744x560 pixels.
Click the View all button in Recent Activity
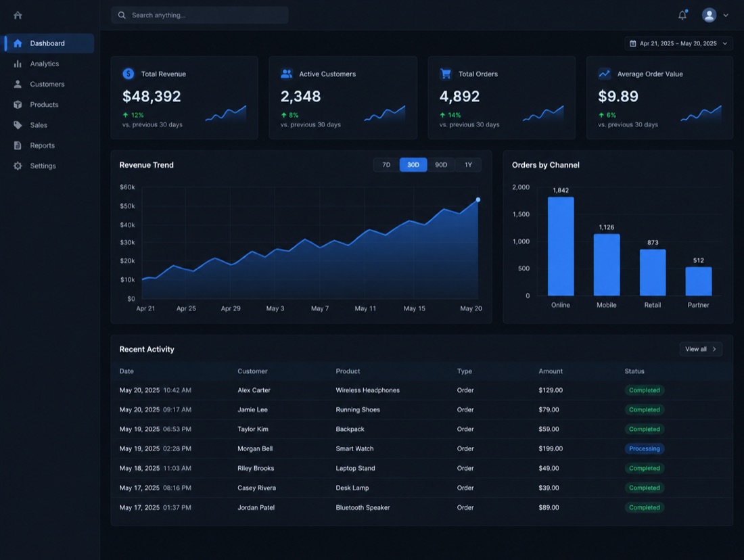(x=701, y=349)
